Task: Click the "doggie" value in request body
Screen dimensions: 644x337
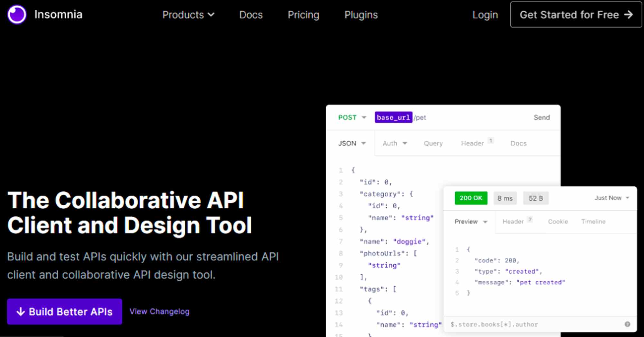Action: (x=409, y=241)
